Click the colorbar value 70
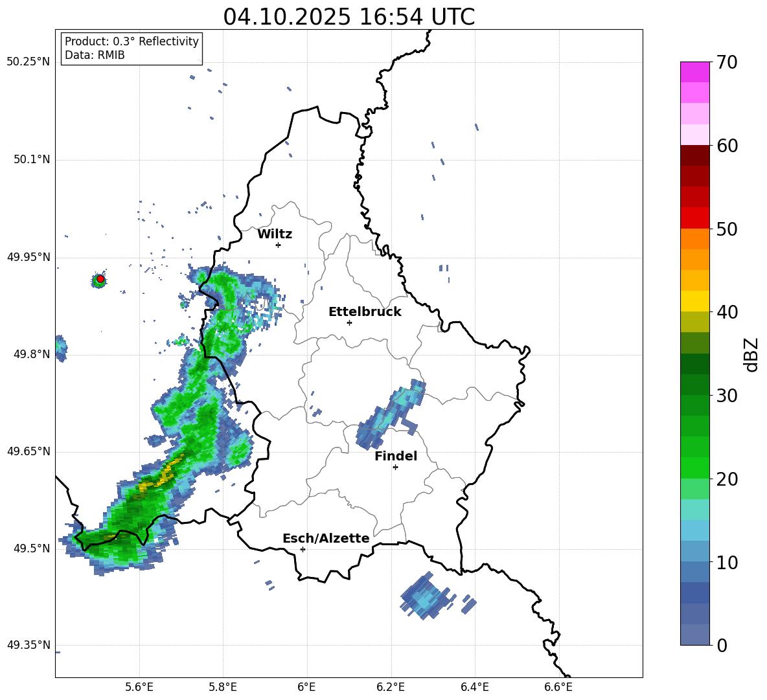767x700 pixels. (727, 63)
